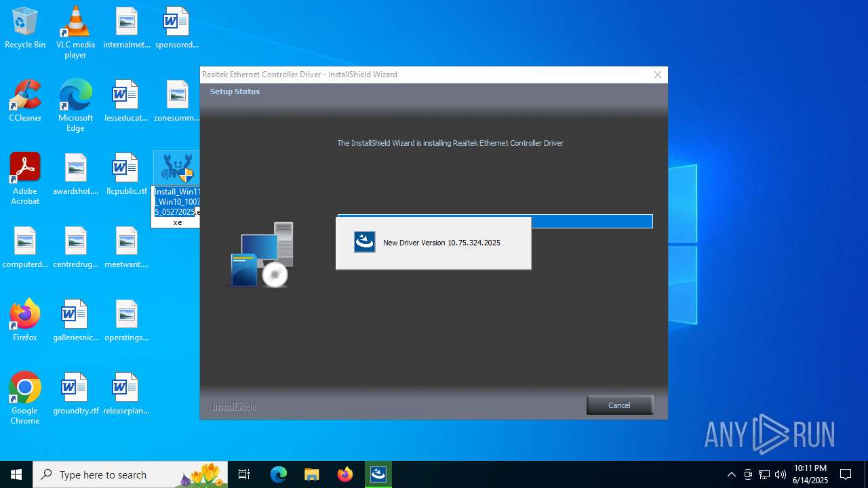Image resolution: width=868 pixels, height=488 pixels.
Task: Select centredrug... image file icon
Action: pos(75,248)
